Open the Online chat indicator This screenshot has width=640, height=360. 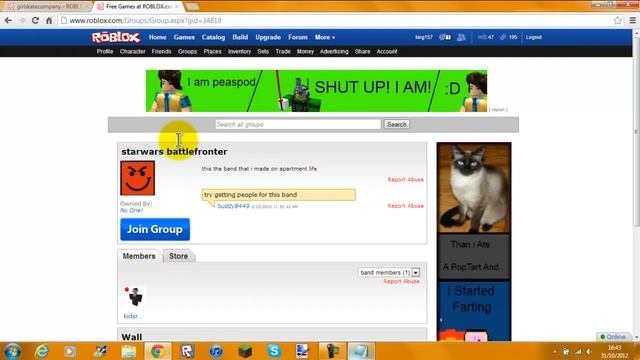coord(613,337)
